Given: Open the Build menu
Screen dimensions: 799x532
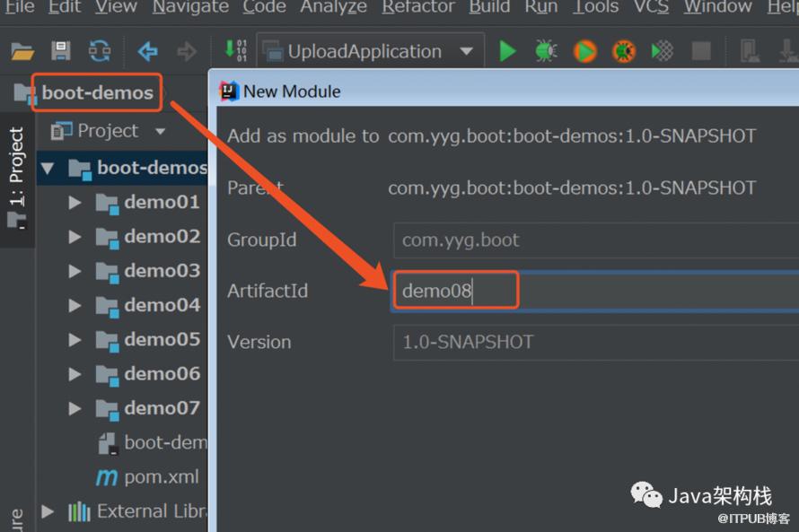Looking at the screenshot, I should click(489, 6).
